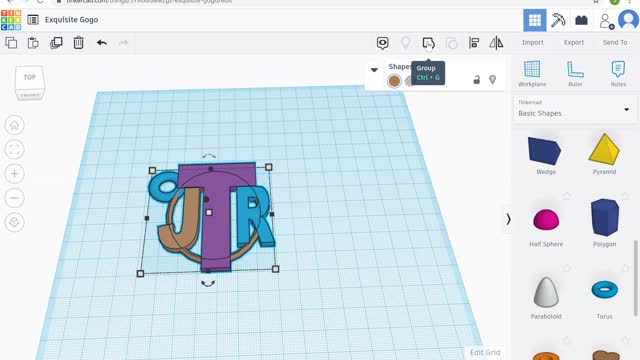The height and width of the screenshot is (360, 640).
Task: Zoom in the viewport
Action: point(14,174)
